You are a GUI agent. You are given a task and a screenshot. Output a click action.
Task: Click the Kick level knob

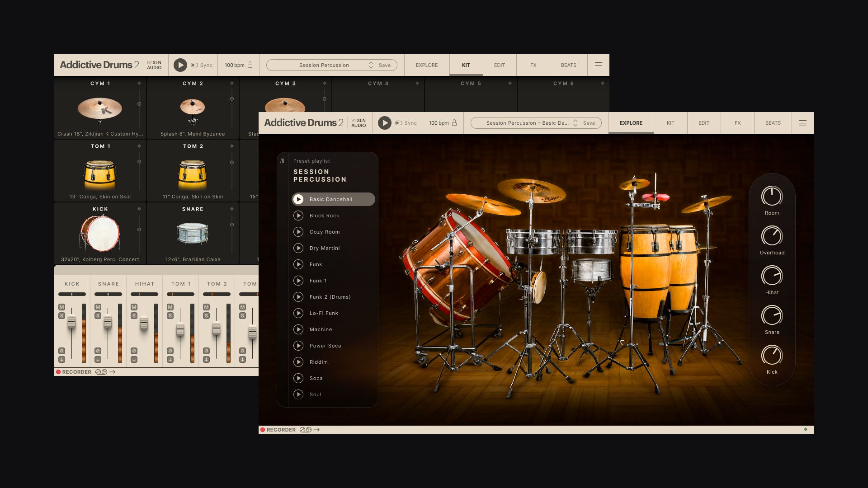(x=772, y=355)
